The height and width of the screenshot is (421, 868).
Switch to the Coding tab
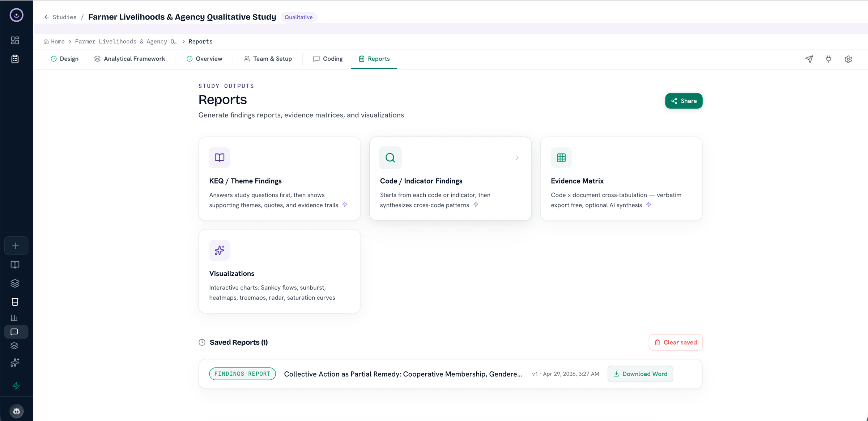pyautogui.click(x=328, y=59)
